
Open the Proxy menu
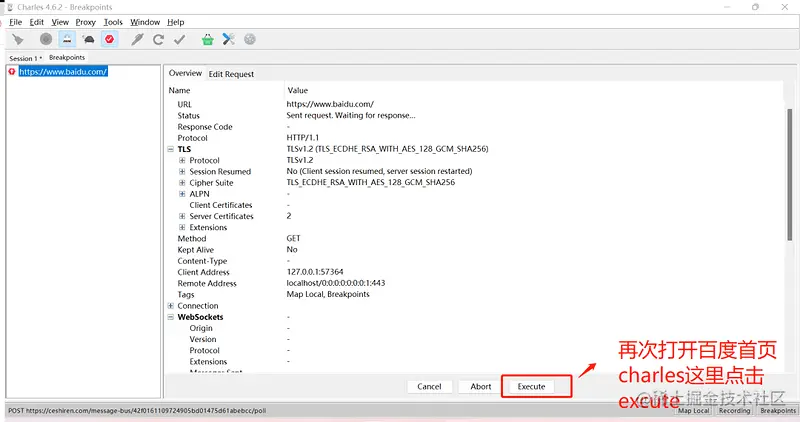tap(85, 22)
